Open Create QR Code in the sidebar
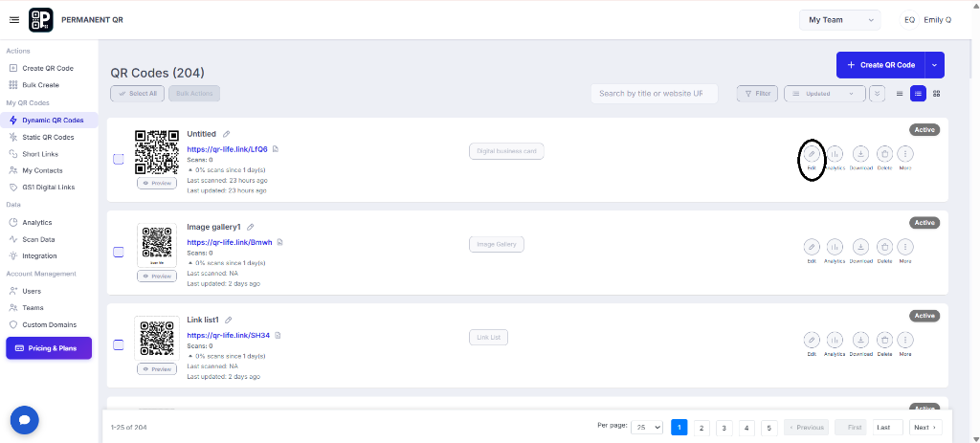This screenshot has width=980, height=443. 48,68
